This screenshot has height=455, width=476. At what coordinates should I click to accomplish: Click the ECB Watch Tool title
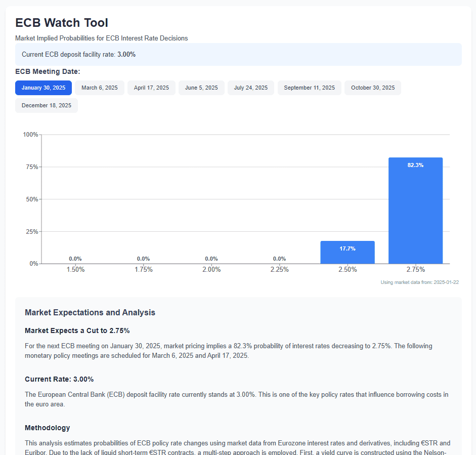pyautogui.click(x=62, y=23)
